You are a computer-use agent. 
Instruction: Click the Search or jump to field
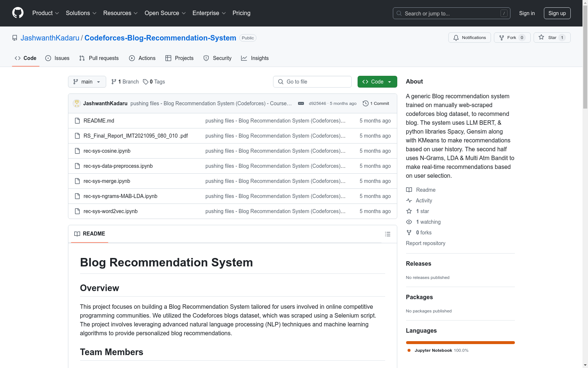[451, 13]
